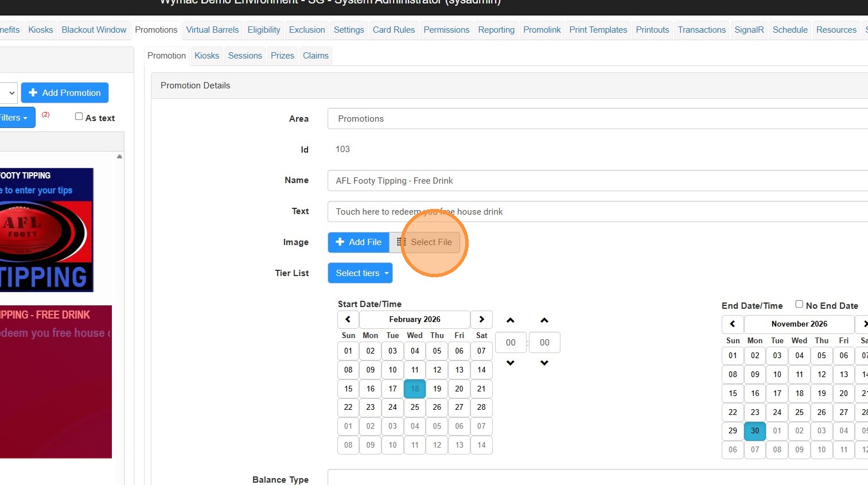Screen dimensions: 868x485
Task: Click the Add File button
Action: [359, 242]
